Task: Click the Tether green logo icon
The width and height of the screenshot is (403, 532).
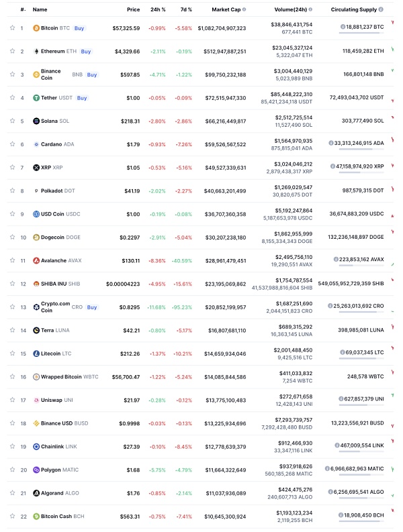Action: tap(36, 98)
